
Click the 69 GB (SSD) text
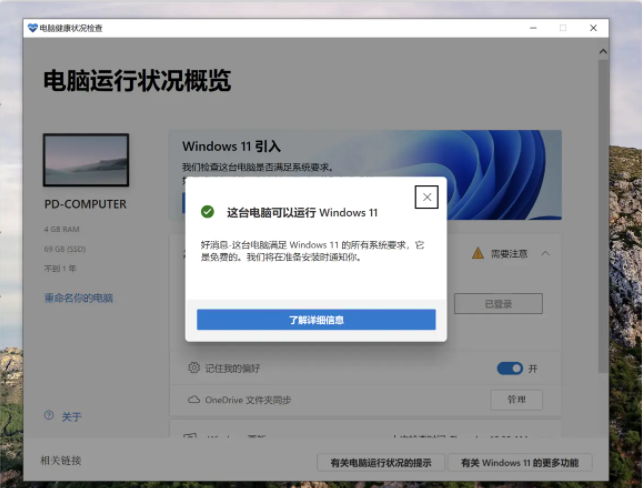click(65, 249)
